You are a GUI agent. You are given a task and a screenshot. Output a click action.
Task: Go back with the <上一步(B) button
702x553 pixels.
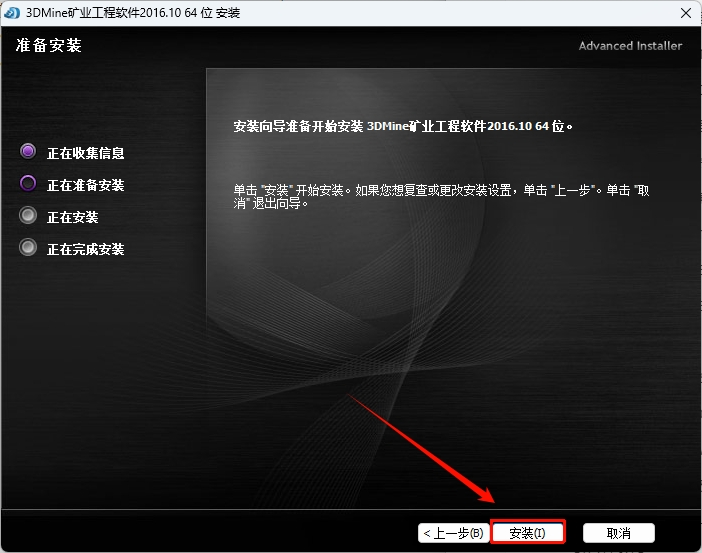tap(454, 533)
